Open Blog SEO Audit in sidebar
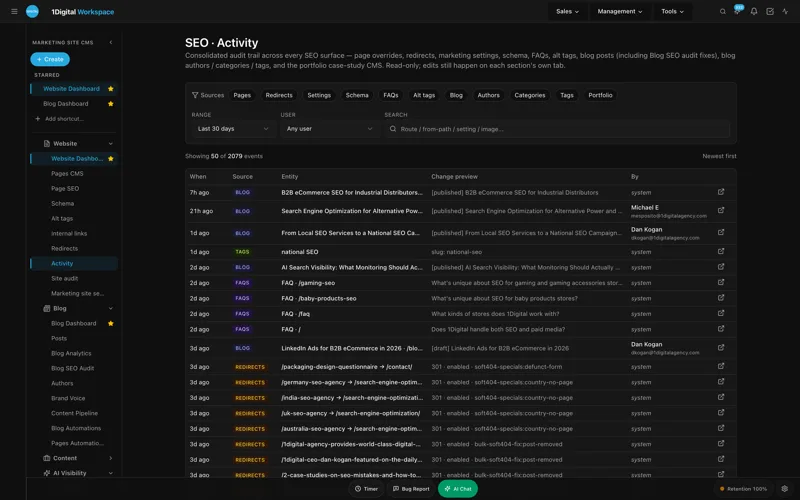Image resolution: width=800 pixels, height=500 pixels. (72, 368)
